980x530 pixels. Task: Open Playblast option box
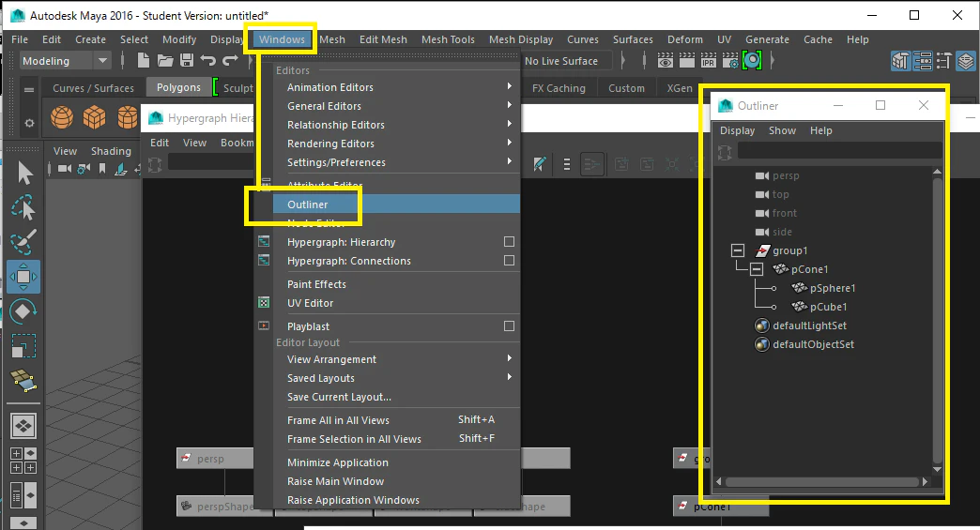click(510, 326)
